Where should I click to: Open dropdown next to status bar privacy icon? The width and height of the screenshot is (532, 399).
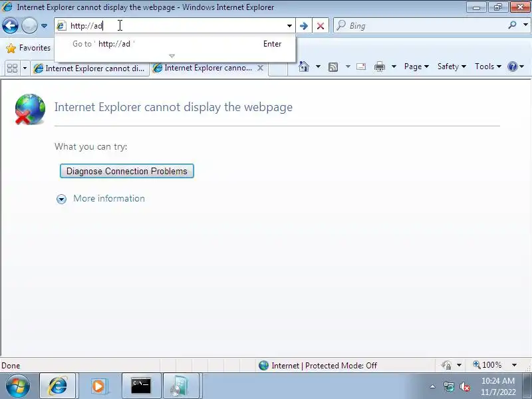(x=459, y=365)
